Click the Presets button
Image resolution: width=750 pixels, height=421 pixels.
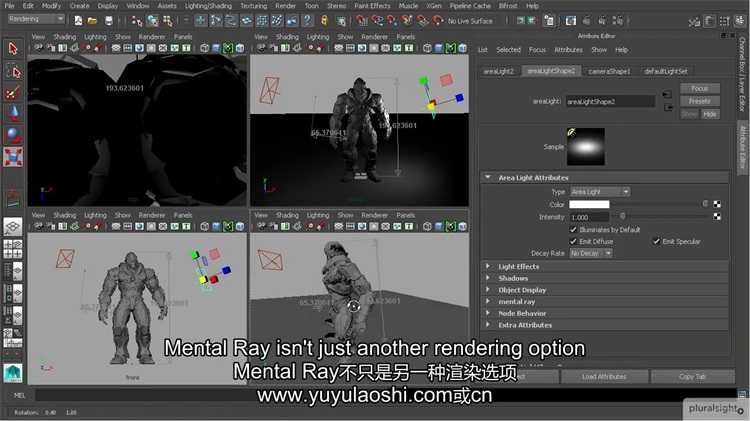pyautogui.click(x=699, y=101)
